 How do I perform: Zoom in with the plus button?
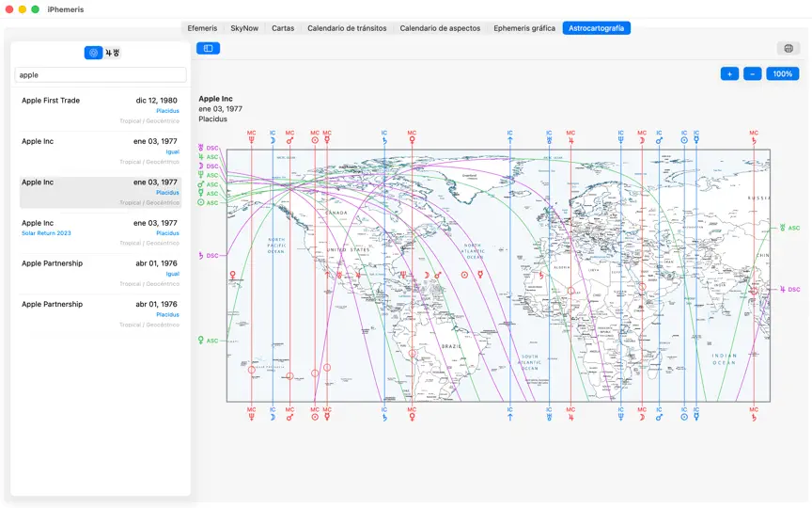coord(729,73)
